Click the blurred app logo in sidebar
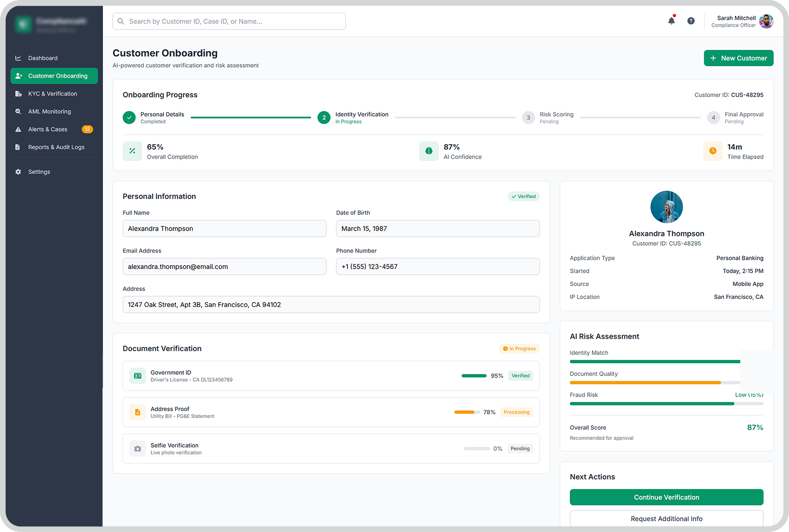 (x=23, y=24)
